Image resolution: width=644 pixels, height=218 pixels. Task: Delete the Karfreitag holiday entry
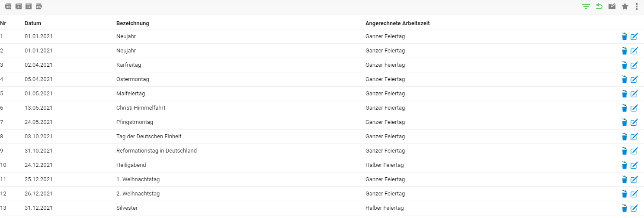click(x=624, y=65)
